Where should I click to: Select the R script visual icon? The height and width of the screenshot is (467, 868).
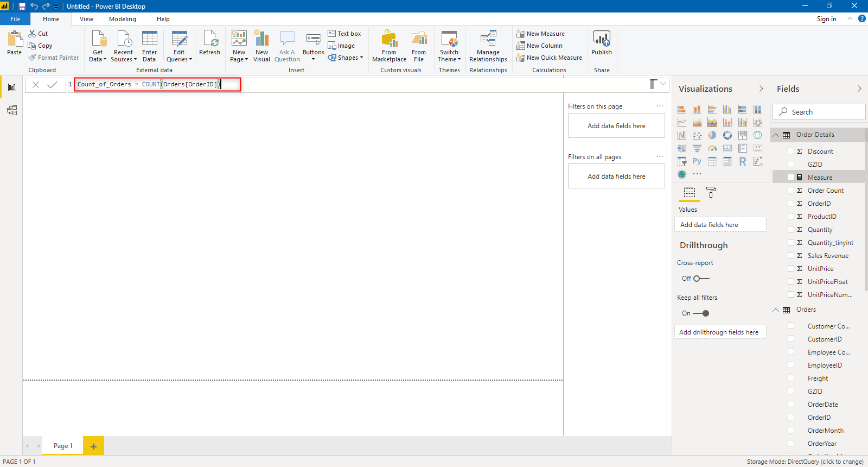click(743, 161)
